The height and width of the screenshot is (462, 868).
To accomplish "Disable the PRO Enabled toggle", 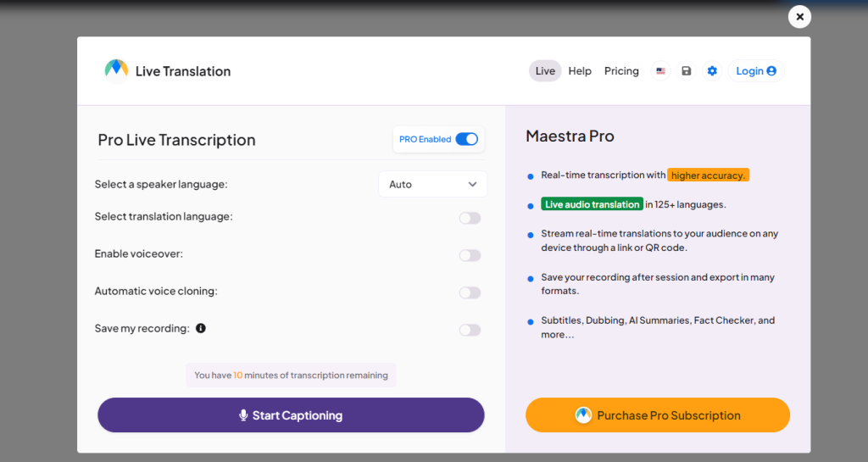I will coord(466,139).
